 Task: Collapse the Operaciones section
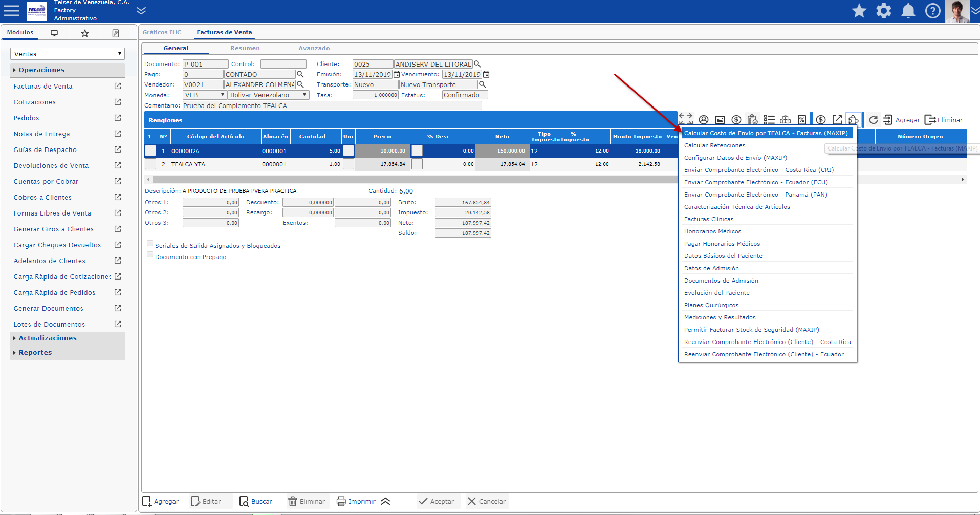(x=68, y=70)
